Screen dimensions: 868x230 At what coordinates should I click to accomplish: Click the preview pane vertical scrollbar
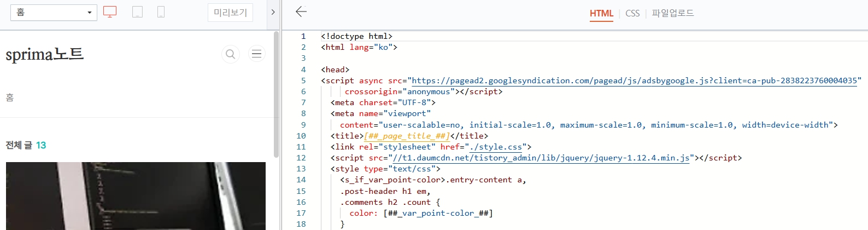click(x=276, y=94)
